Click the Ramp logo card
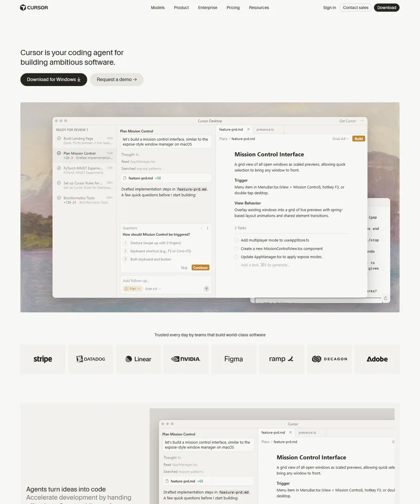Viewport: 420px width, 504px height. [281, 359]
